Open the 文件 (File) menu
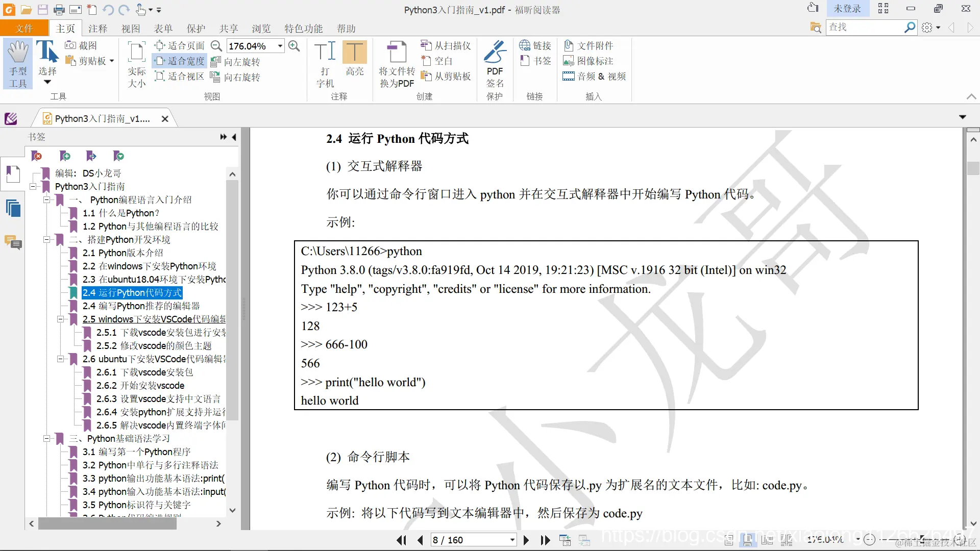980x551 pixels. (x=24, y=29)
